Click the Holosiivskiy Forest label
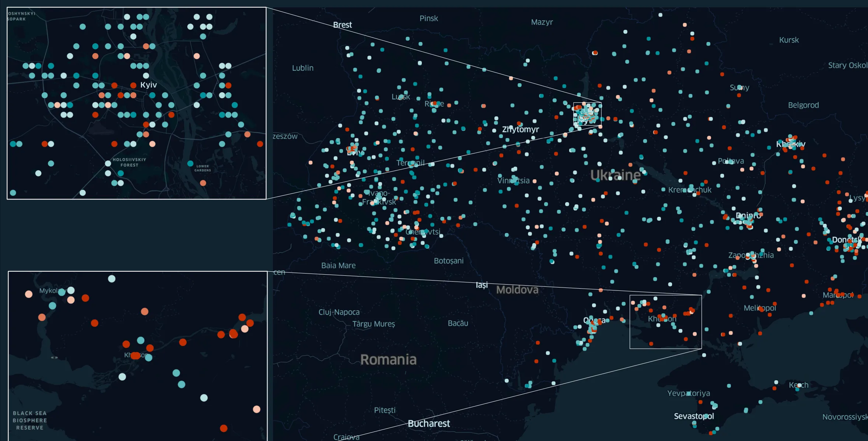The width and height of the screenshot is (868, 441). (129, 162)
